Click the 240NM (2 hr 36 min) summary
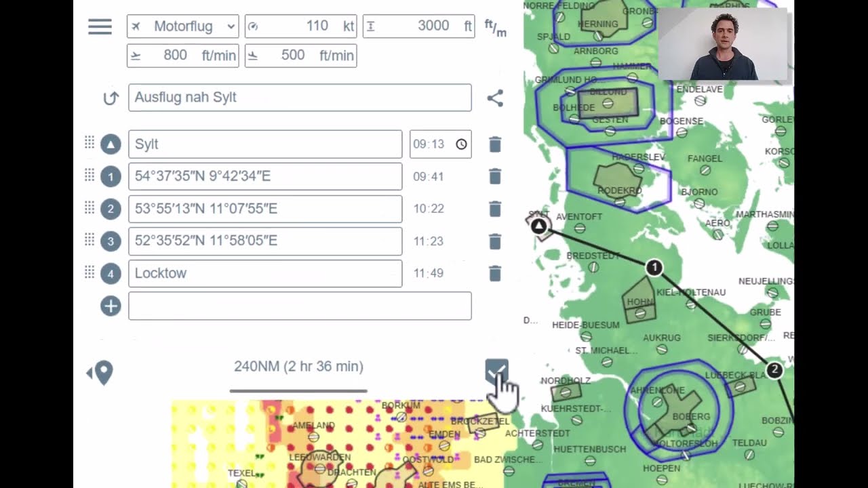Viewport: 868px width, 488px height. click(298, 367)
